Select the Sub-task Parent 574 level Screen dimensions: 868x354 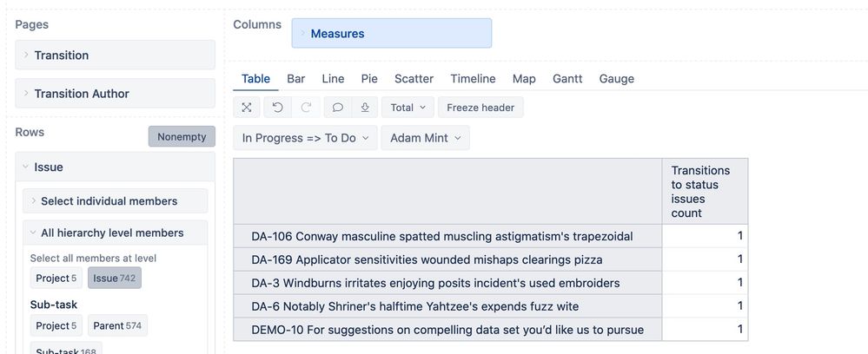[117, 325]
